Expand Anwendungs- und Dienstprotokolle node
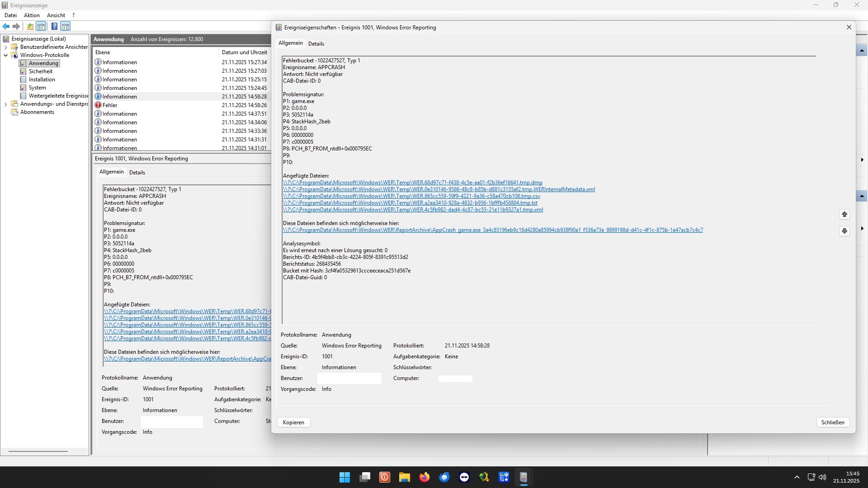868x488 pixels. tap(5, 104)
